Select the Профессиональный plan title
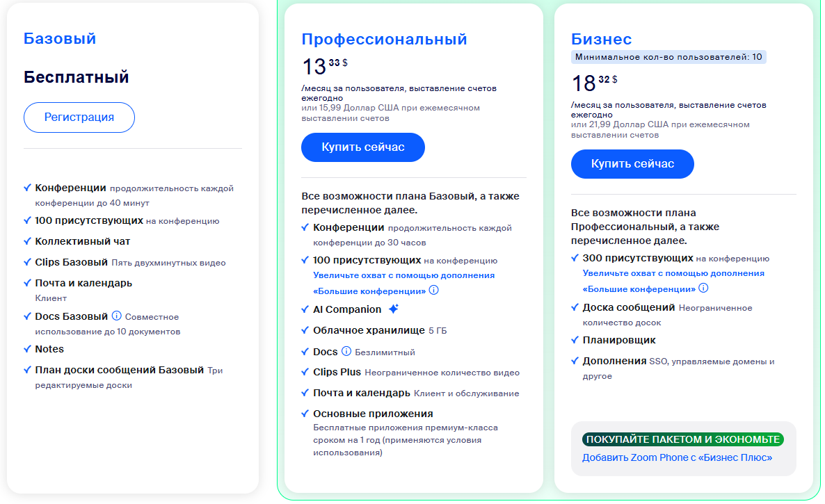This screenshot has height=504, width=825. tap(384, 39)
